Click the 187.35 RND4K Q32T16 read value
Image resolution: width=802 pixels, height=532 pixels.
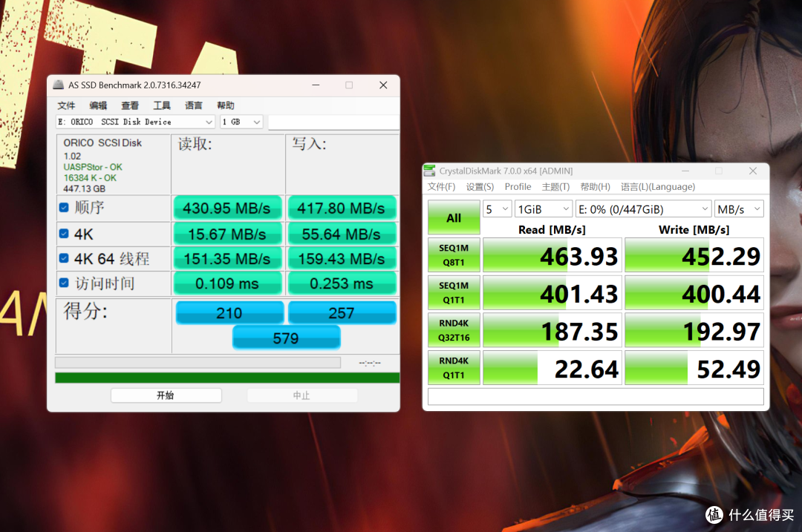(552, 330)
